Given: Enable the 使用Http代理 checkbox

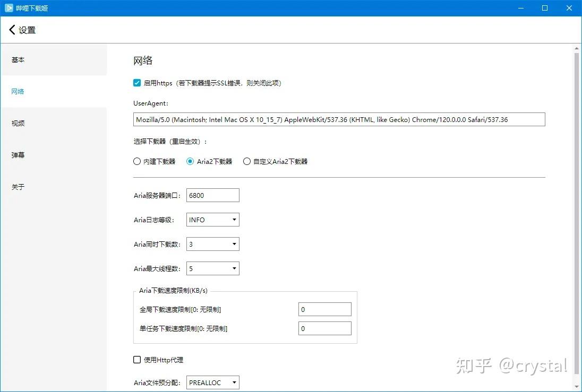Looking at the screenshot, I should tap(137, 359).
